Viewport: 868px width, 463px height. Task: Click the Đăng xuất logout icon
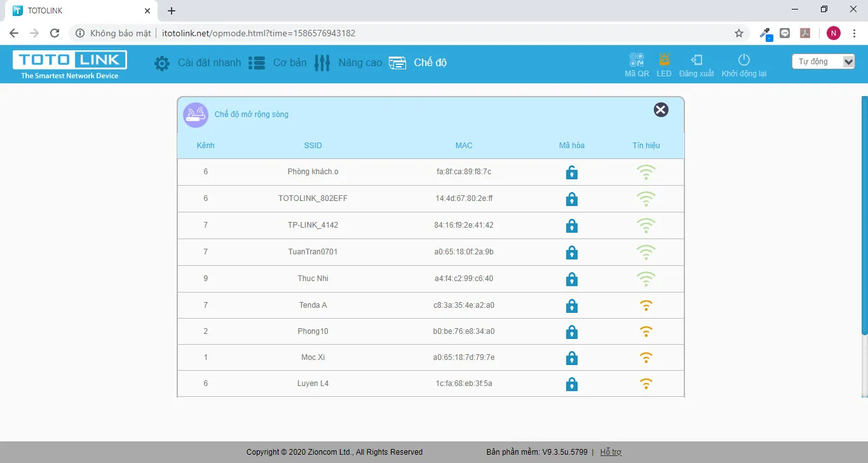click(x=696, y=61)
